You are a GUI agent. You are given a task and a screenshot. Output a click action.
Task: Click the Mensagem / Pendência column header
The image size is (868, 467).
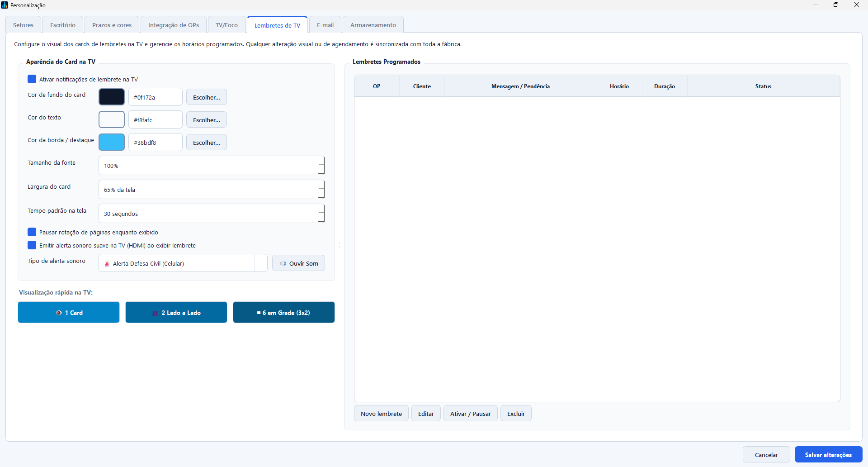pos(521,86)
